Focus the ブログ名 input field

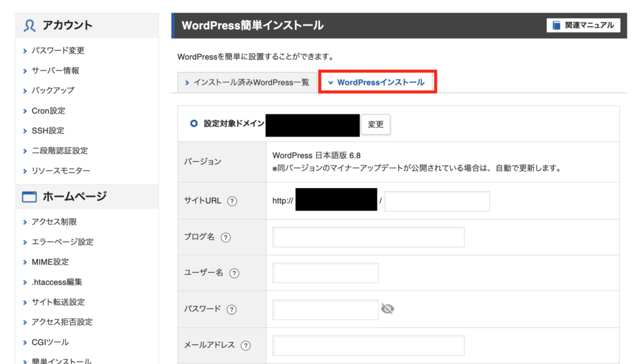pos(369,237)
